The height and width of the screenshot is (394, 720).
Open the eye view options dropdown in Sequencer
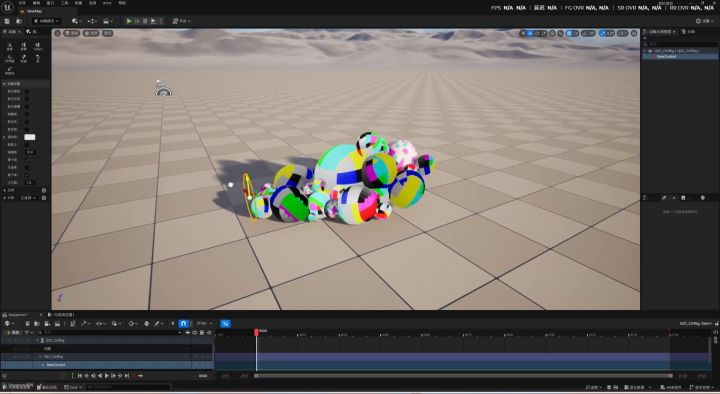click(100, 324)
